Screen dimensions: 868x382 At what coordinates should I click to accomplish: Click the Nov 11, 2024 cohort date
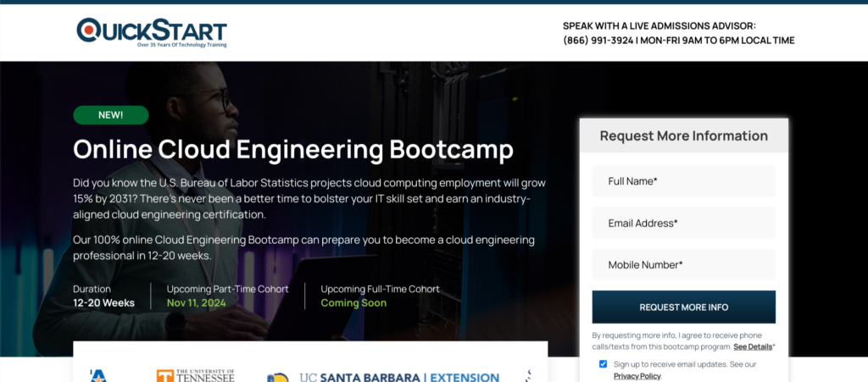pyautogui.click(x=196, y=303)
